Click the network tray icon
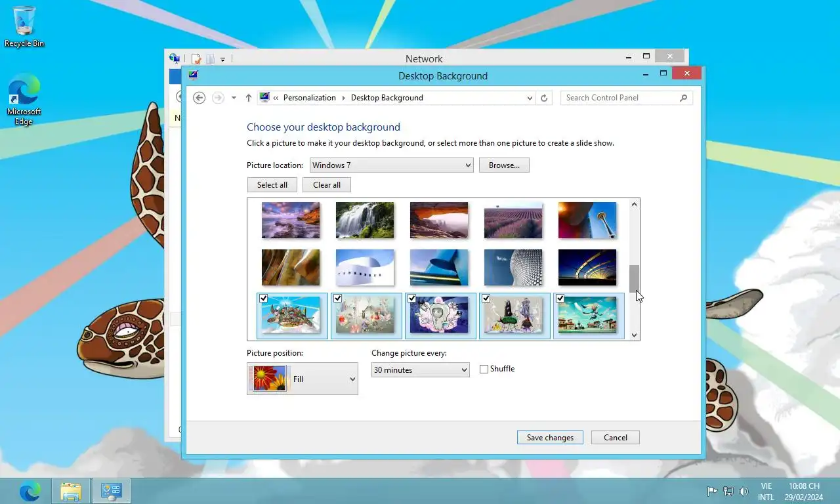 [728, 492]
